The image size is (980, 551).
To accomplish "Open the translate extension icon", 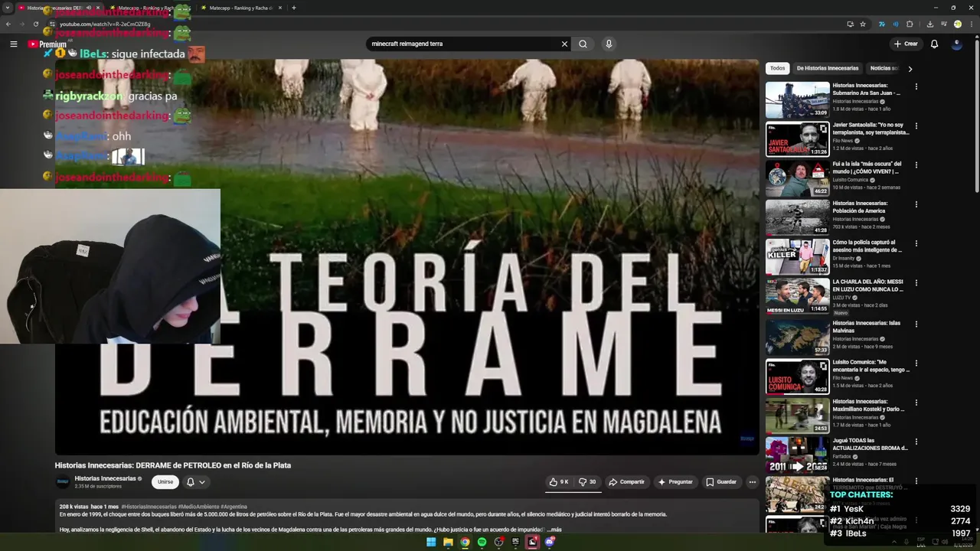I will [x=882, y=24].
